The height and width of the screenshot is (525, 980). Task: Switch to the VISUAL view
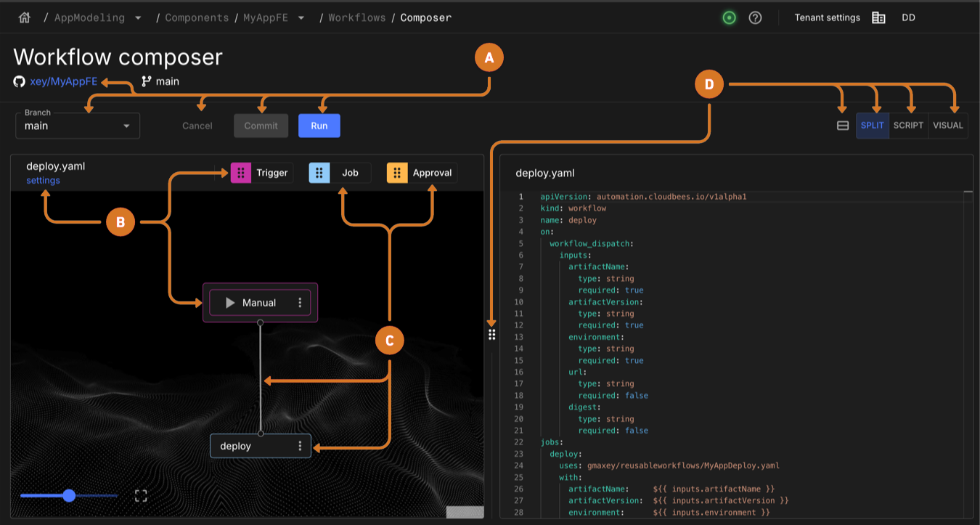coord(948,125)
